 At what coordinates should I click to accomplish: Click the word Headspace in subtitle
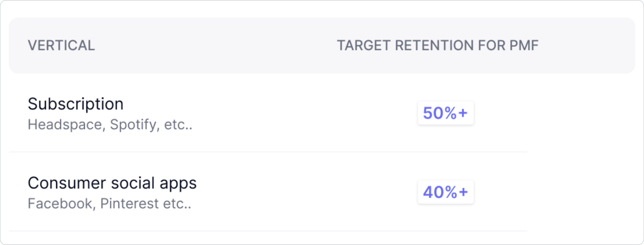(x=67, y=125)
